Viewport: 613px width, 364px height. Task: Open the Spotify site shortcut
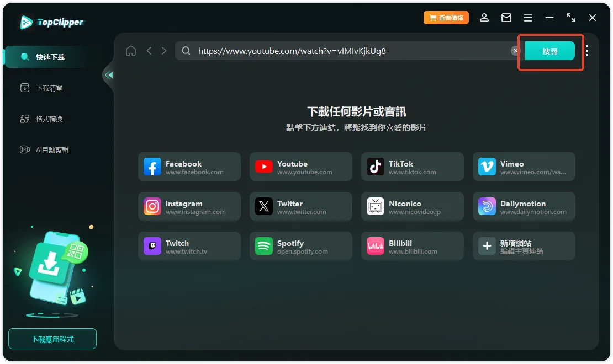pos(301,246)
